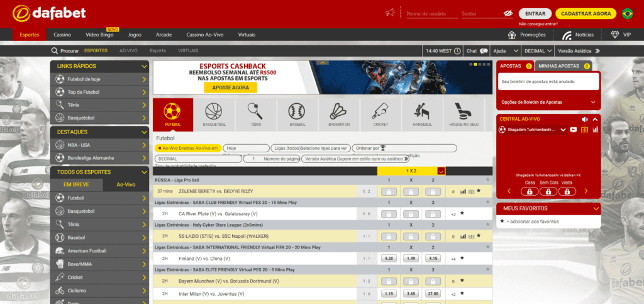
Task: Open the Chat bubble icon
Action: click(484, 52)
